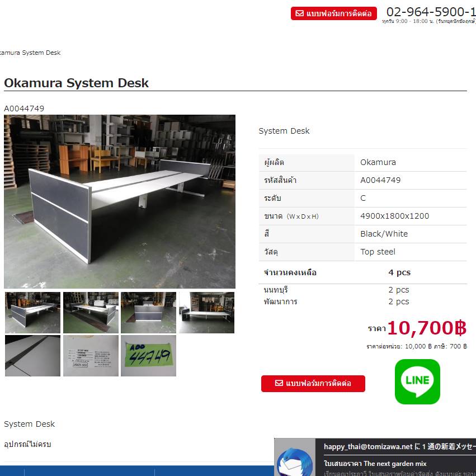Click the material value Top steel
The width and height of the screenshot is (476, 476).
coord(378,252)
